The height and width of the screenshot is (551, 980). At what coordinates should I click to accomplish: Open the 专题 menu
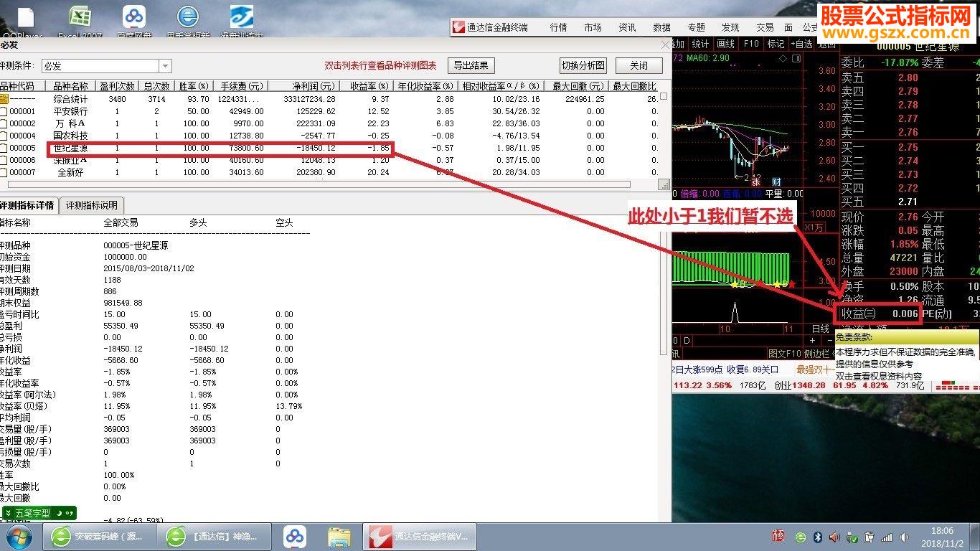pos(696,27)
